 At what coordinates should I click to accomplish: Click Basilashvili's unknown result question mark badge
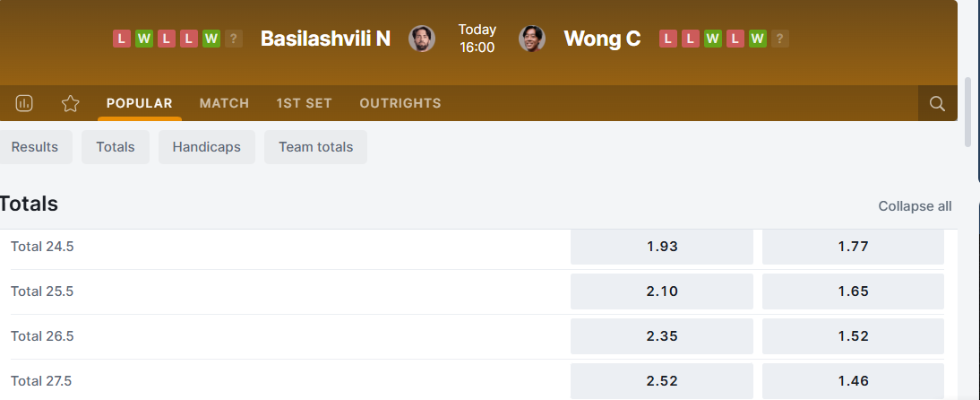tap(234, 39)
